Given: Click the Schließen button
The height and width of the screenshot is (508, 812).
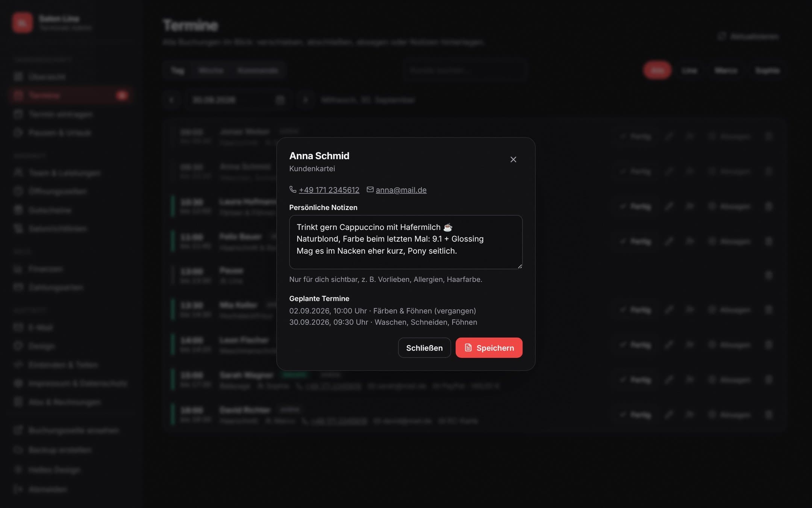Looking at the screenshot, I should coord(424,348).
